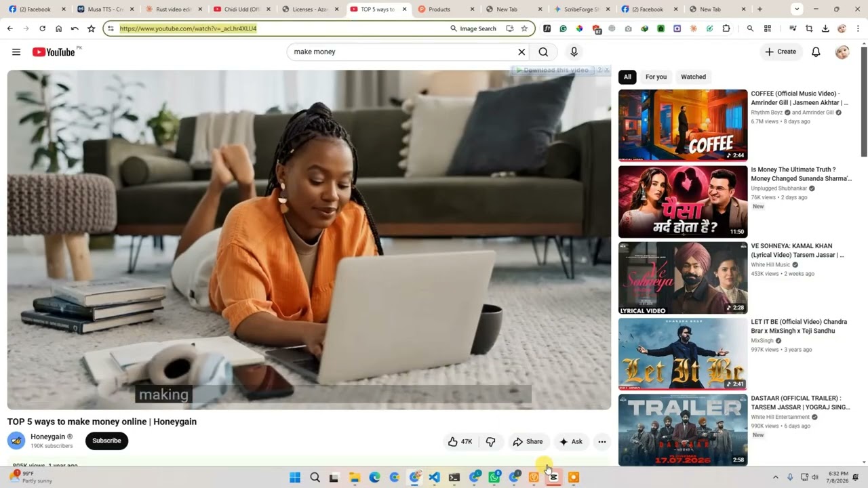This screenshot has height=488, width=868.
Task: Click the page vertical scrollbar
Action: pos(864,102)
